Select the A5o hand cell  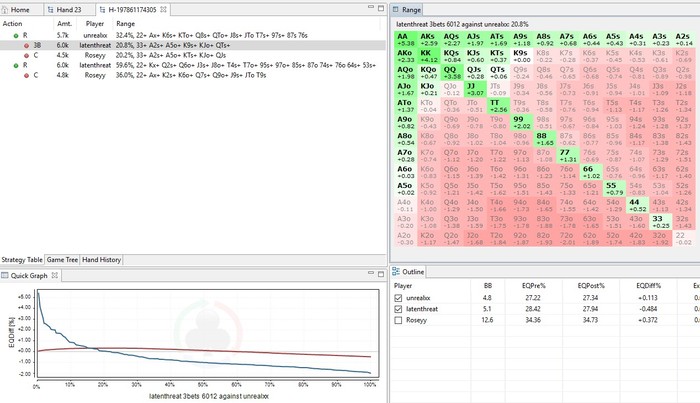pyautogui.click(x=406, y=189)
